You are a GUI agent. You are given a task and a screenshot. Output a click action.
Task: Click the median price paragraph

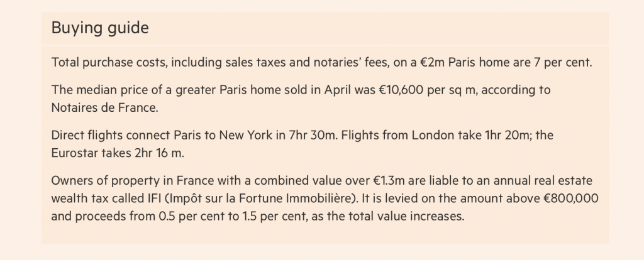301,99
